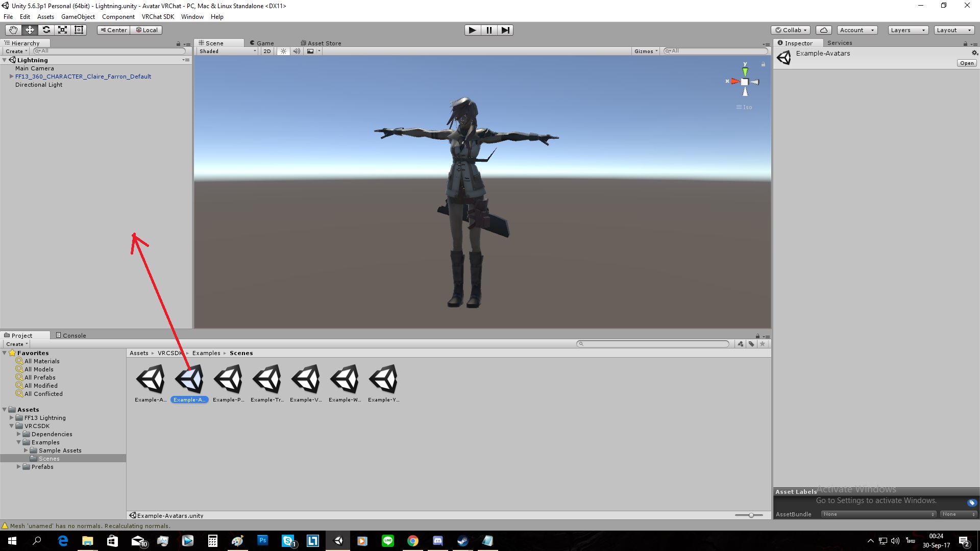This screenshot has width=980, height=551.
Task: Select the Rect transform tool icon
Action: [x=79, y=30]
